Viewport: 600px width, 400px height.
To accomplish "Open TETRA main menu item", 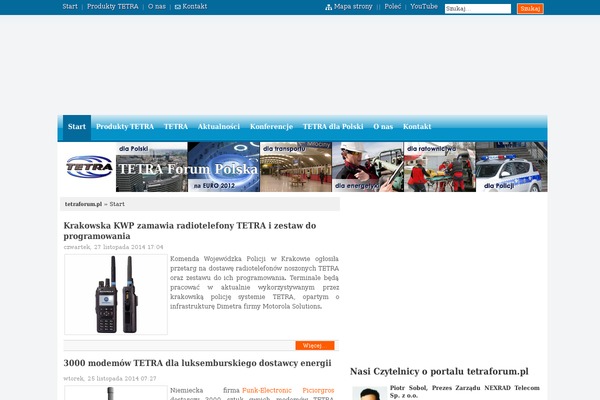I will (176, 127).
